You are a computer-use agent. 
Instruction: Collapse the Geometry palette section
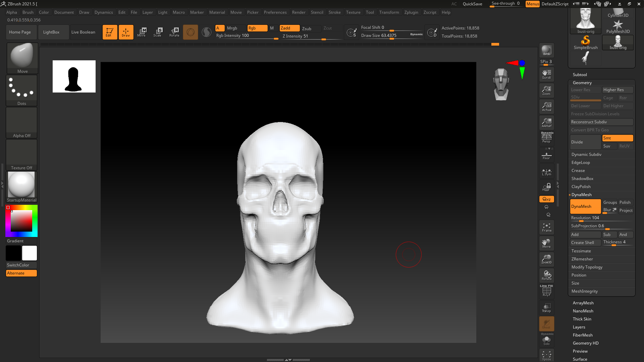coord(582,83)
